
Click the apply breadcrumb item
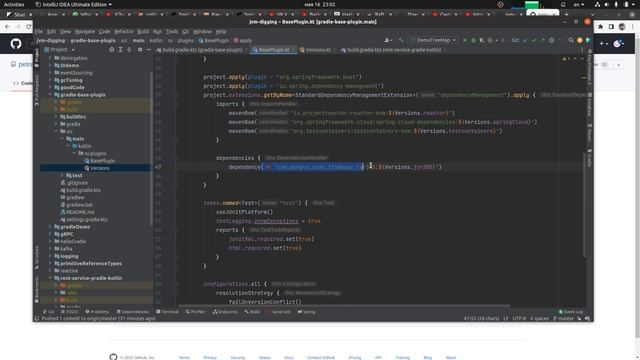pos(242,40)
